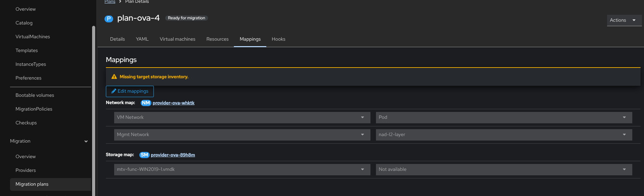644x196 pixels.
Task: Click the sidebar vertical scrollbar
Action: point(93,103)
